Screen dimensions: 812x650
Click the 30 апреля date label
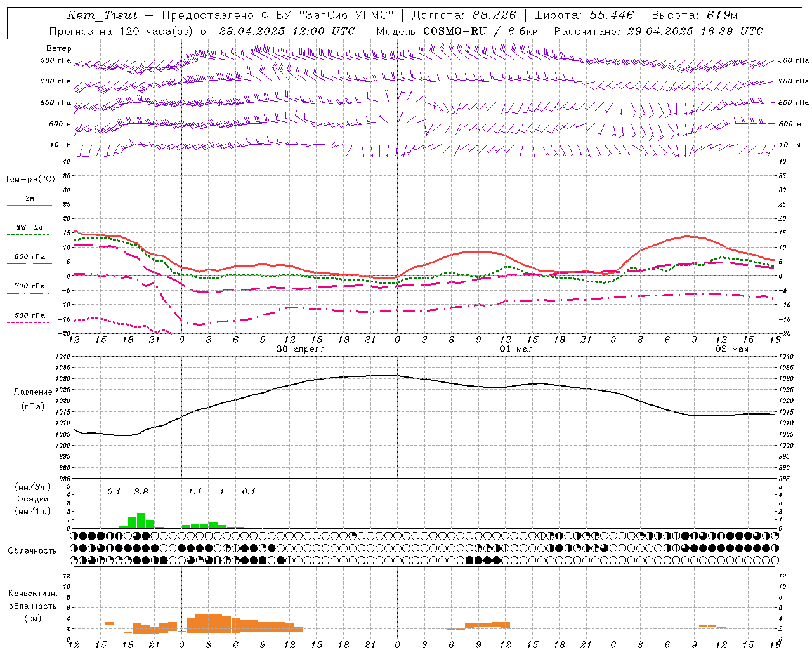pyautogui.click(x=300, y=349)
